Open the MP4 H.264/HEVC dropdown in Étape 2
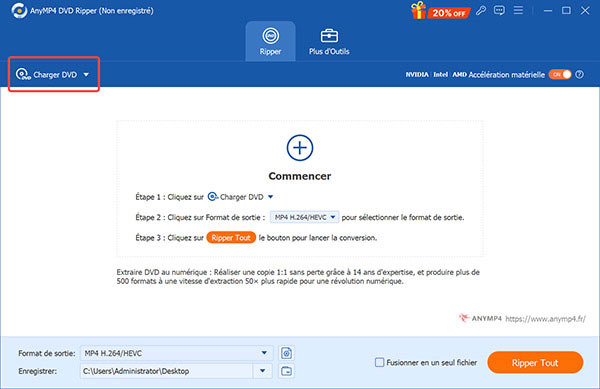This screenshot has width=600, height=389. click(305, 217)
